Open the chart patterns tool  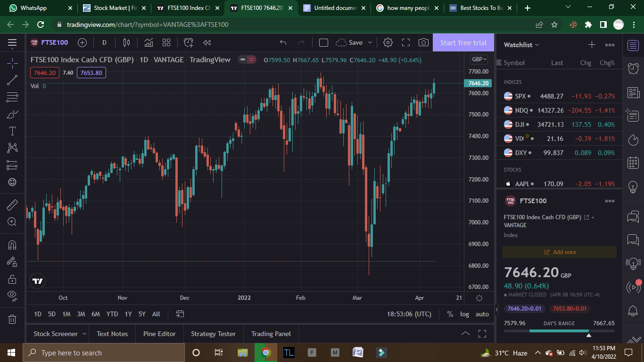[x=12, y=148]
